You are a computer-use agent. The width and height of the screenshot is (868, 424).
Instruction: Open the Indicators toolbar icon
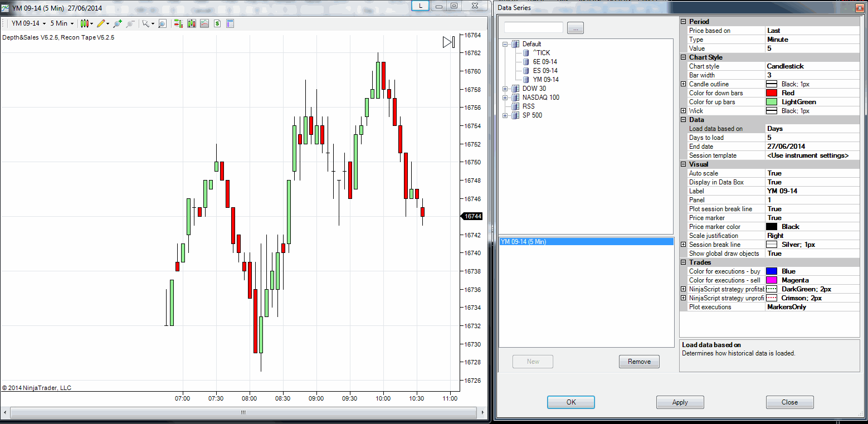(204, 23)
